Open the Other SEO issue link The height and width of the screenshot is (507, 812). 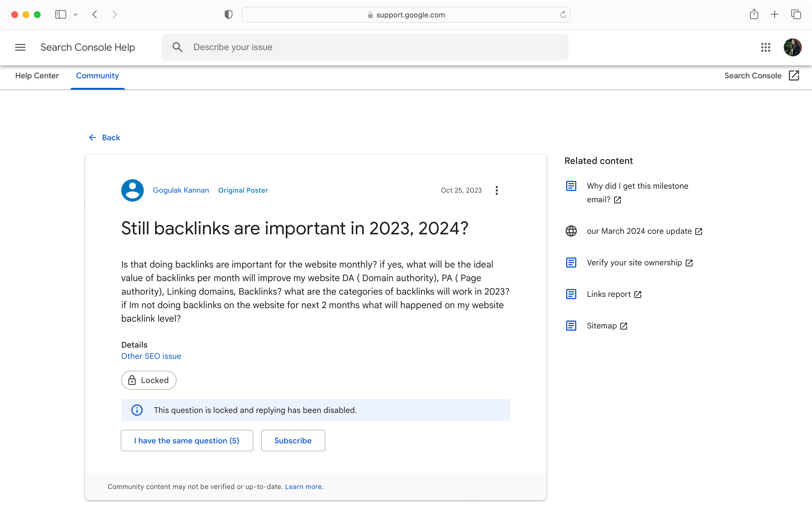pos(151,356)
